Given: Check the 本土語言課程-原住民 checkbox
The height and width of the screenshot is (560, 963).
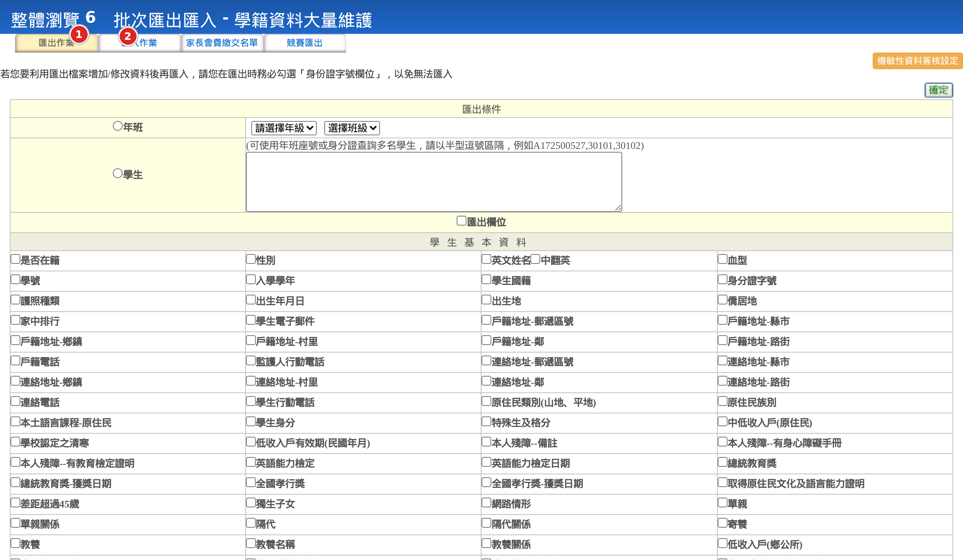Looking at the screenshot, I should (15, 421).
